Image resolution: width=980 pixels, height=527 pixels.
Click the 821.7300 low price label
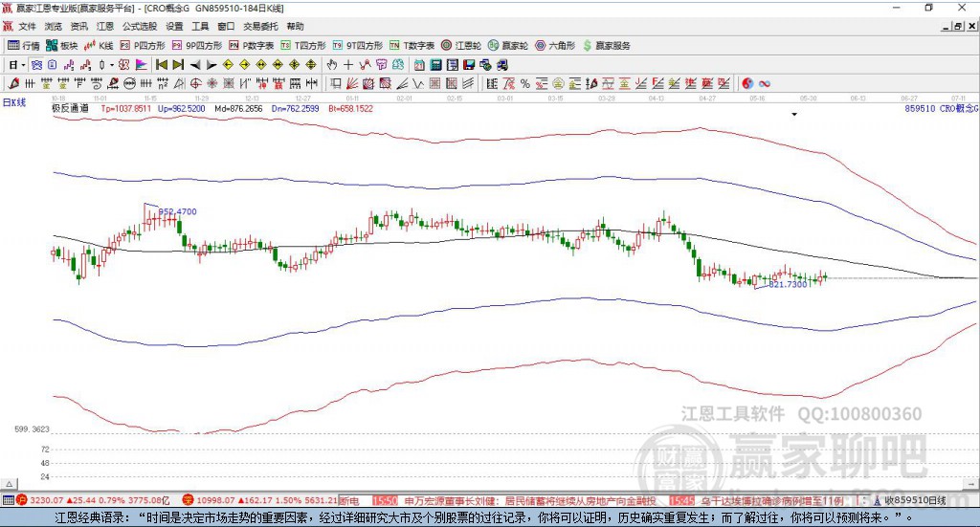tap(788, 284)
